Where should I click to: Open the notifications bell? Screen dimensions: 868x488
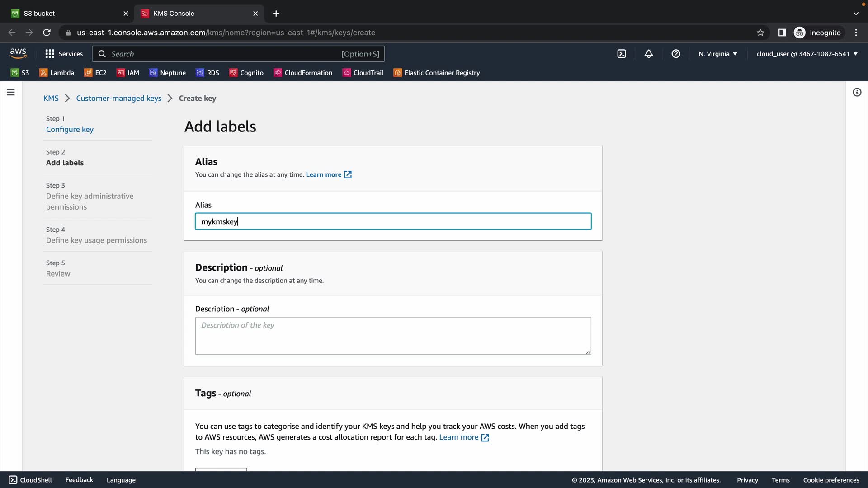point(649,54)
